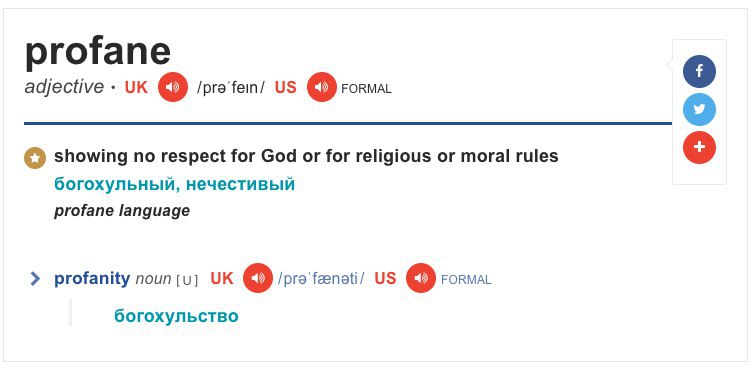The height and width of the screenshot is (365, 751).
Task: Click the gold star beside the definition
Action: point(35,158)
